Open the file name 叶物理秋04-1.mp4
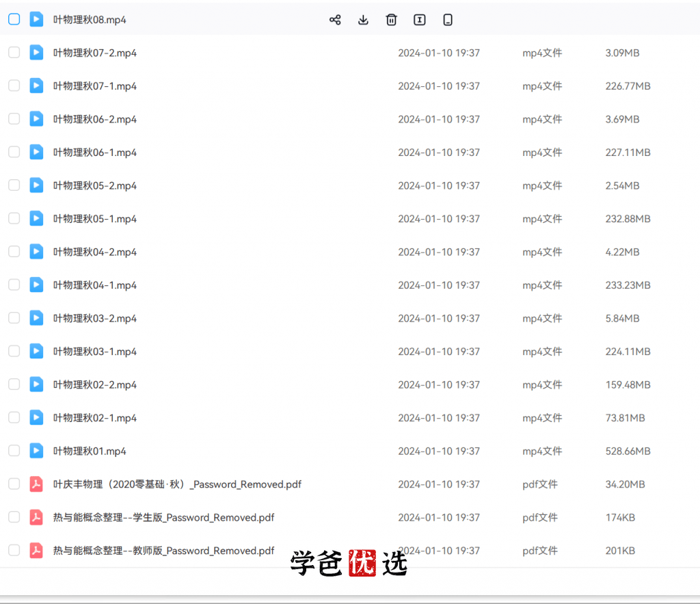 pos(95,285)
